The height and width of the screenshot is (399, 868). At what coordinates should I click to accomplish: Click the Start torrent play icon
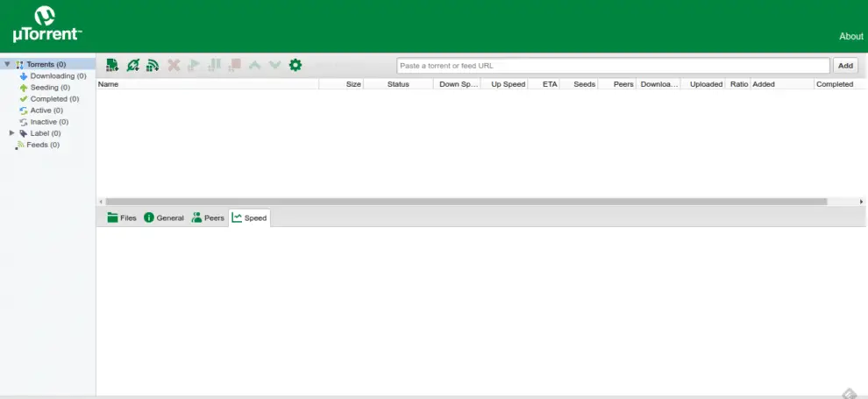coord(194,65)
